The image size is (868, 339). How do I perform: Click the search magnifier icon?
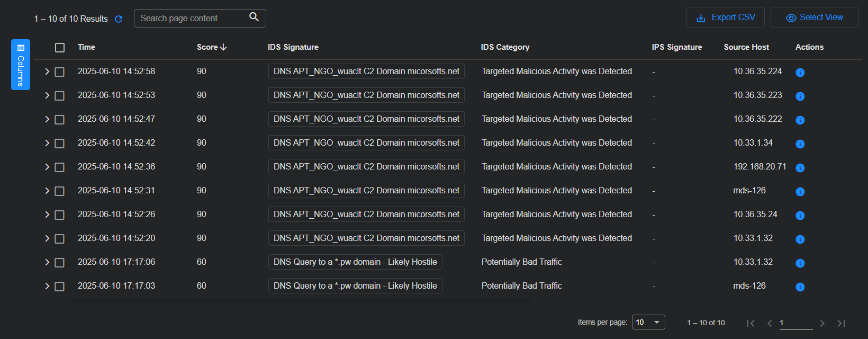coord(254,17)
